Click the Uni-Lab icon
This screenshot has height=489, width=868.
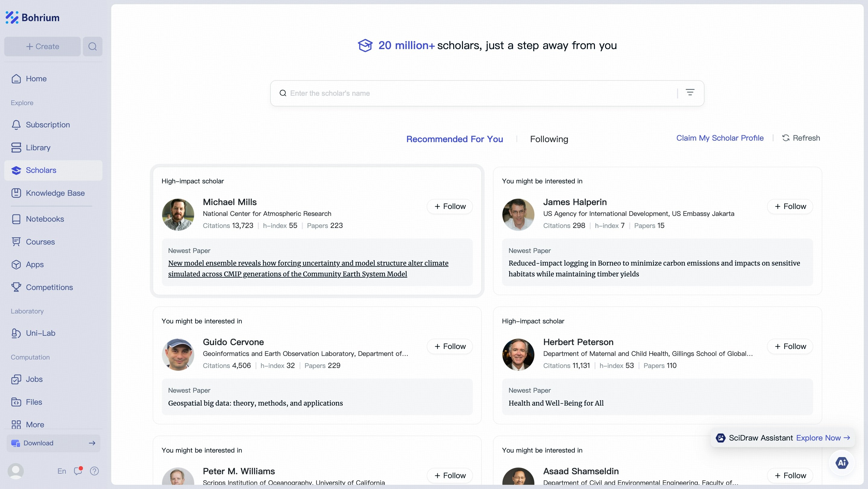tap(16, 333)
